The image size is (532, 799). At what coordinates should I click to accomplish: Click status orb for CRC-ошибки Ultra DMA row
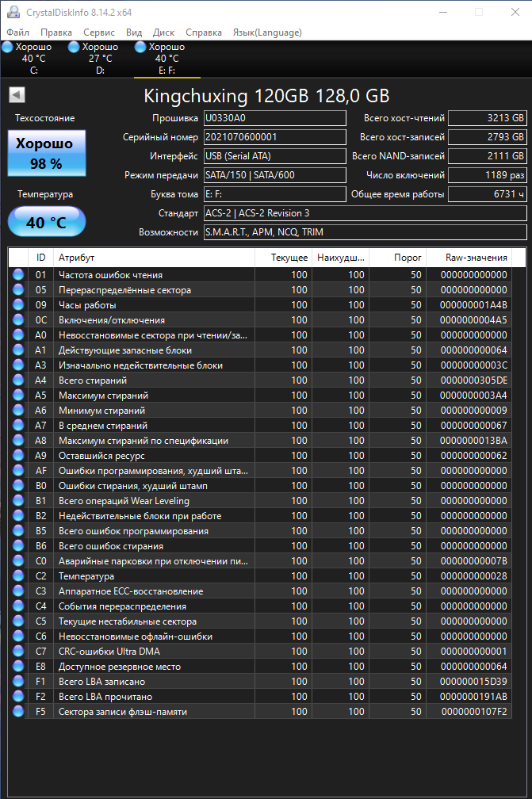18,652
